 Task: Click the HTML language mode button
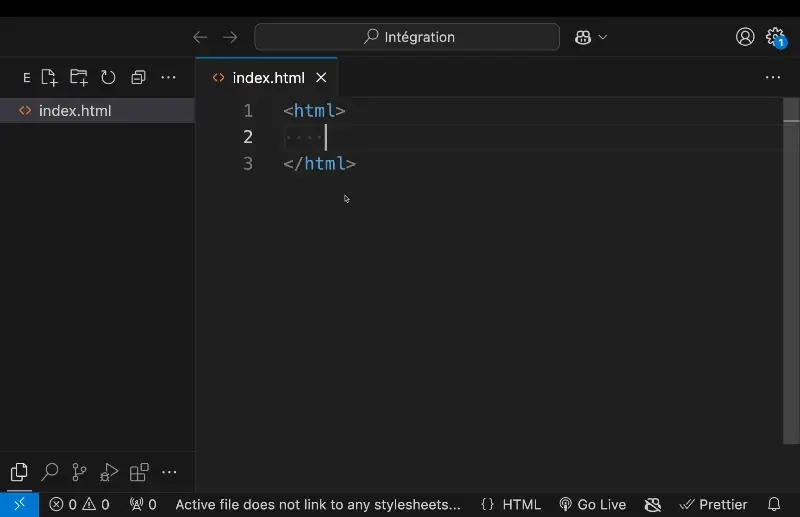[x=510, y=505]
